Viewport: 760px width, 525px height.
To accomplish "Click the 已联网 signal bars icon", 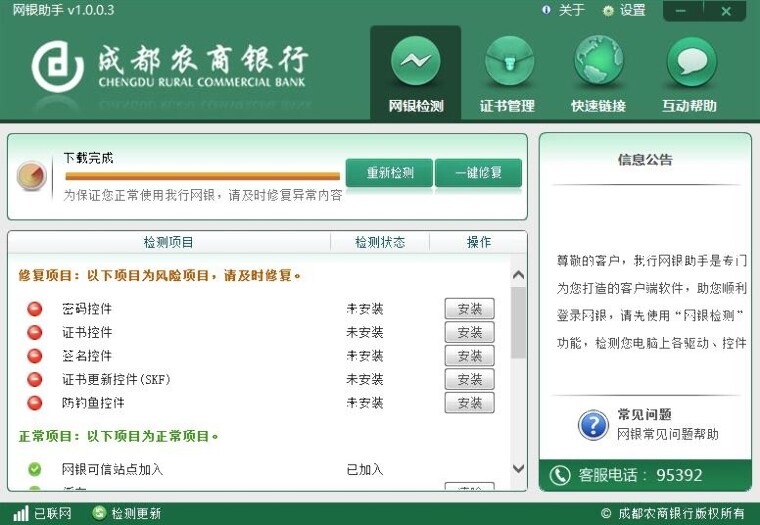I will 21,513.
